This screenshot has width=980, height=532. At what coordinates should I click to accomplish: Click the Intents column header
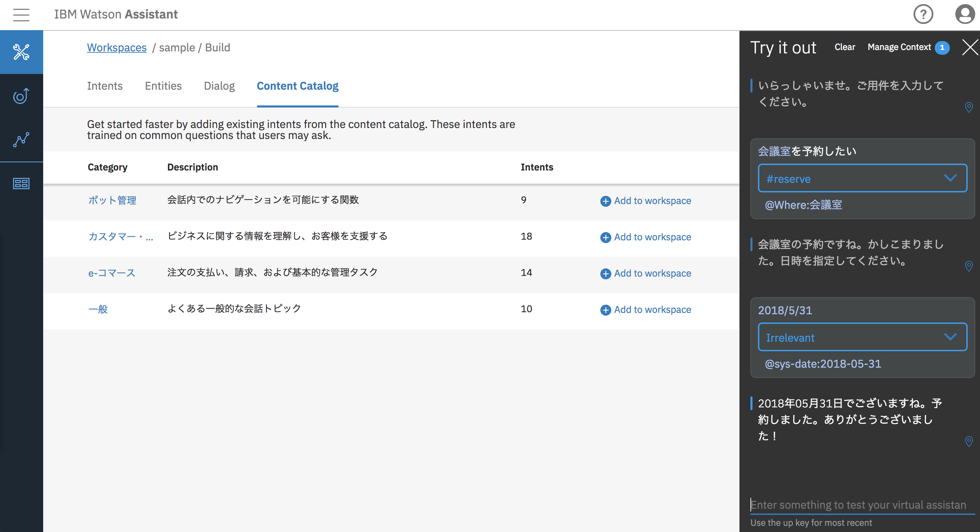pyautogui.click(x=537, y=167)
